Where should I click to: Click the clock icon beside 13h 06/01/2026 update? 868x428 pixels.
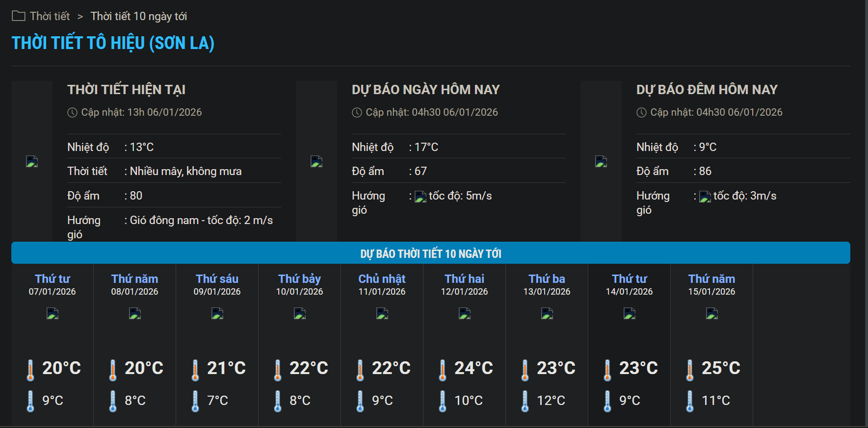tap(72, 113)
